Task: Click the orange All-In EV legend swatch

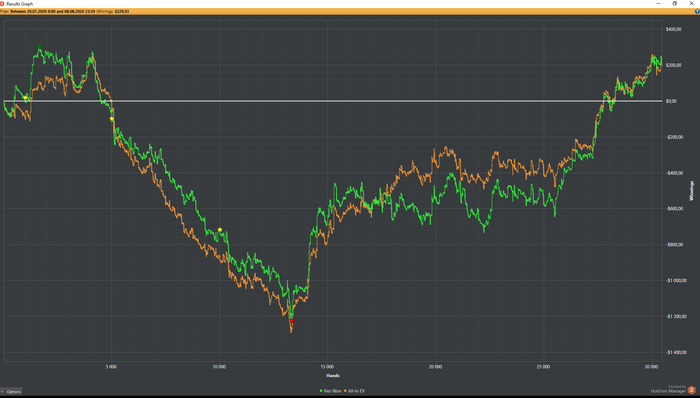Action: (x=345, y=391)
